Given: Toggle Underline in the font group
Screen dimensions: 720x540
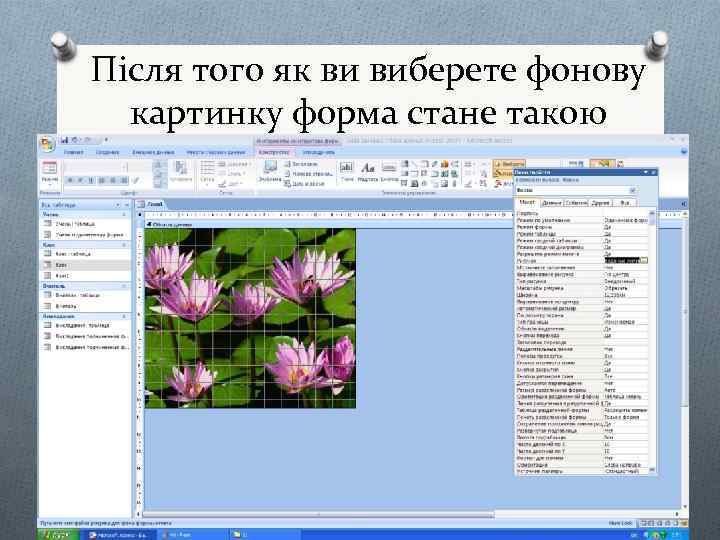Looking at the screenshot, I should tap(91, 180).
